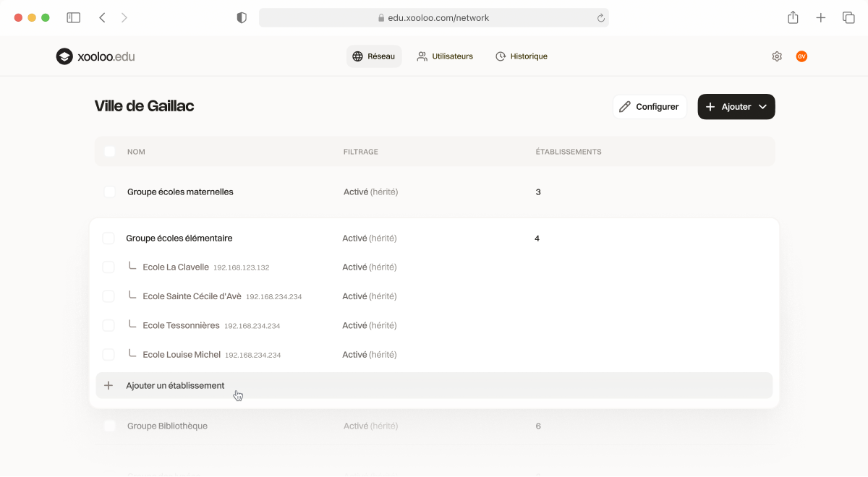This screenshot has width=868, height=477.
Task: Open the Ecole Louise Michel entry
Action: (x=182, y=355)
